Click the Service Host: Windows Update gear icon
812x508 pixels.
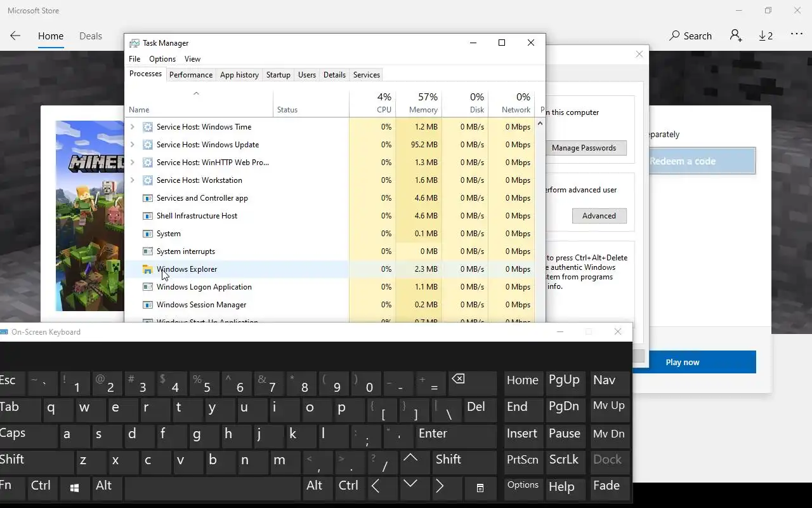[x=148, y=145]
